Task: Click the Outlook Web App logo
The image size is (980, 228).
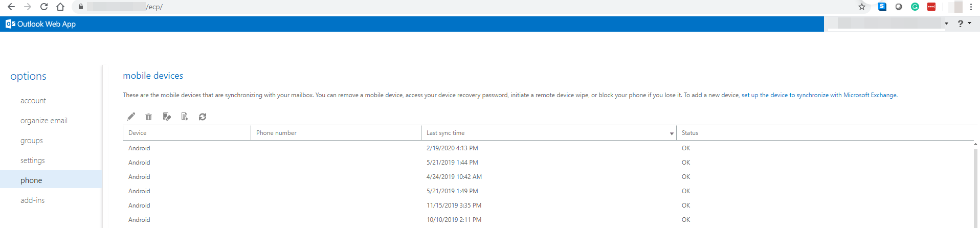Action: [x=41, y=24]
